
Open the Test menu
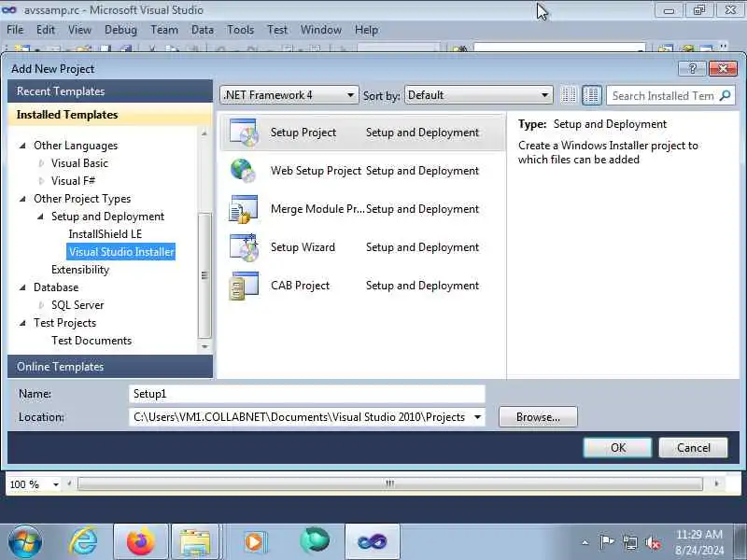point(277,30)
